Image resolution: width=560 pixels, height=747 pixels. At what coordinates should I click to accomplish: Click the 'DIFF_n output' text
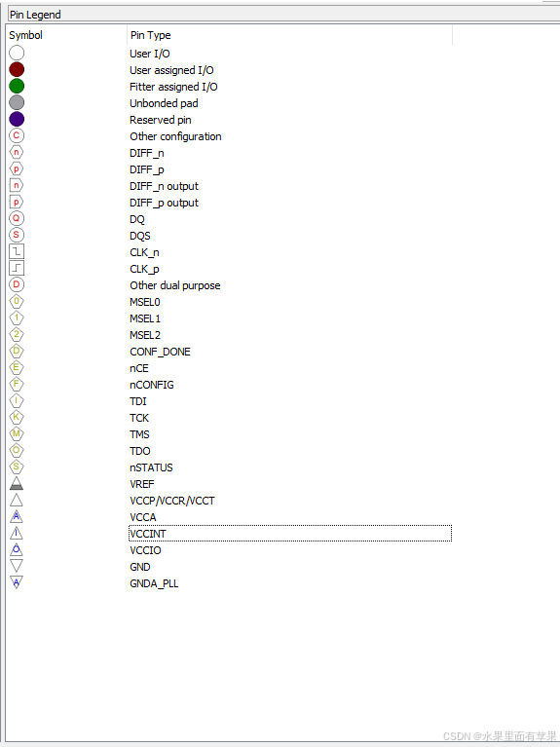[164, 186]
